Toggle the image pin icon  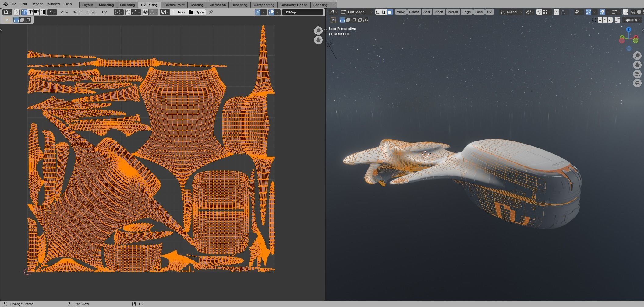[211, 12]
